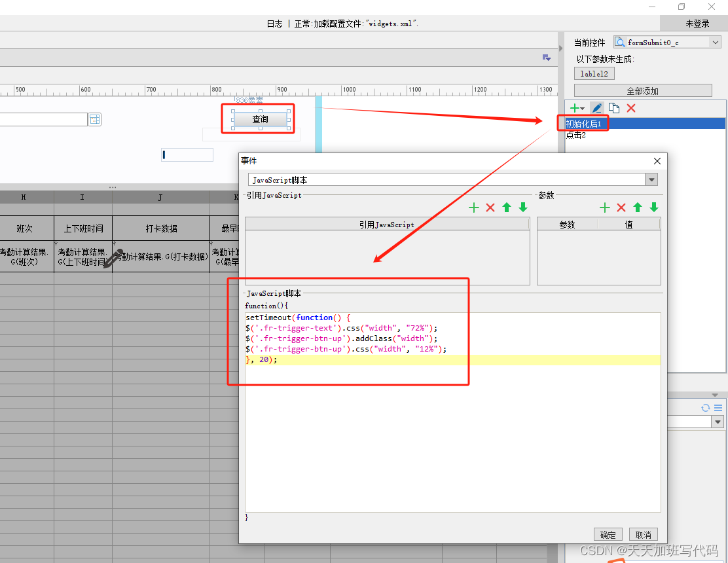728x563 pixels.
Task: Delete the selected event with red X
Action: [631, 108]
